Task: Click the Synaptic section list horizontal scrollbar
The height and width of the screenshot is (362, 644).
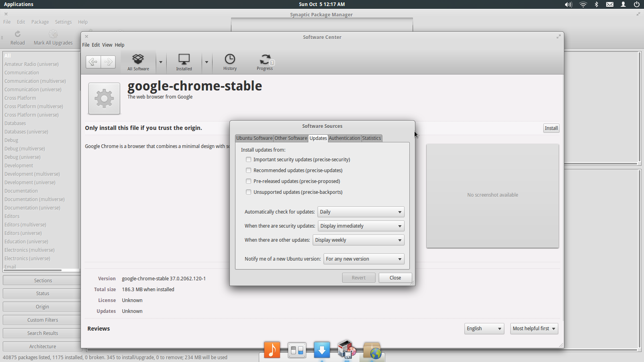Action: click(x=32, y=270)
